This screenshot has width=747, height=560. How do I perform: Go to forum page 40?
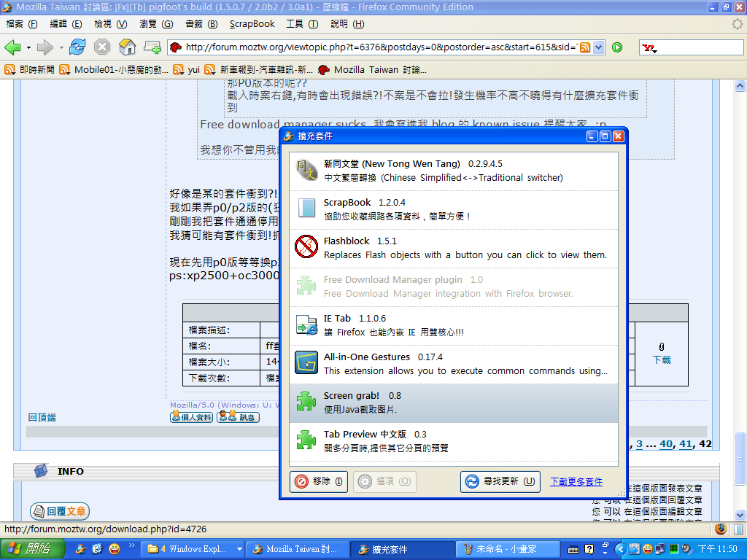pos(666,444)
